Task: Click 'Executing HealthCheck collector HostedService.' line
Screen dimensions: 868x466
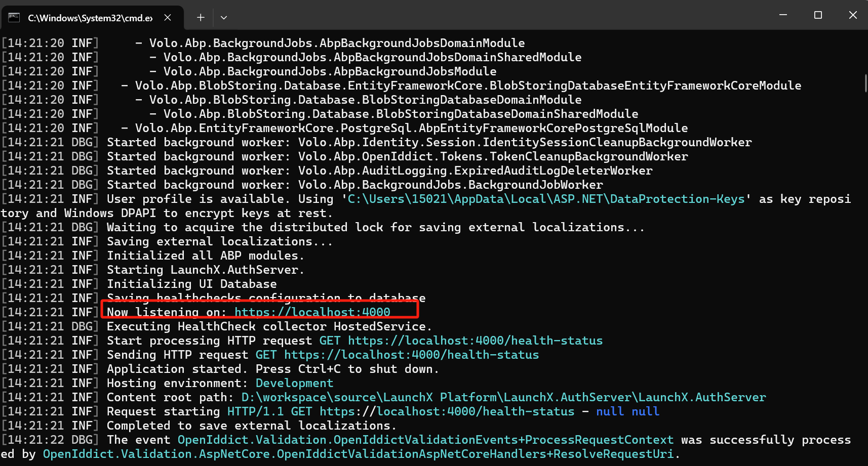Action: click(269, 326)
